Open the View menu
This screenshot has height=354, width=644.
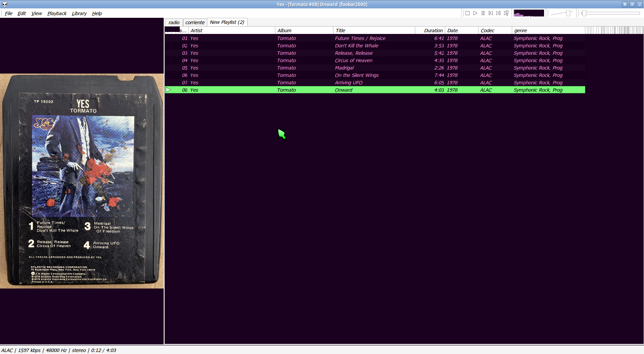pyautogui.click(x=37, y=13)
